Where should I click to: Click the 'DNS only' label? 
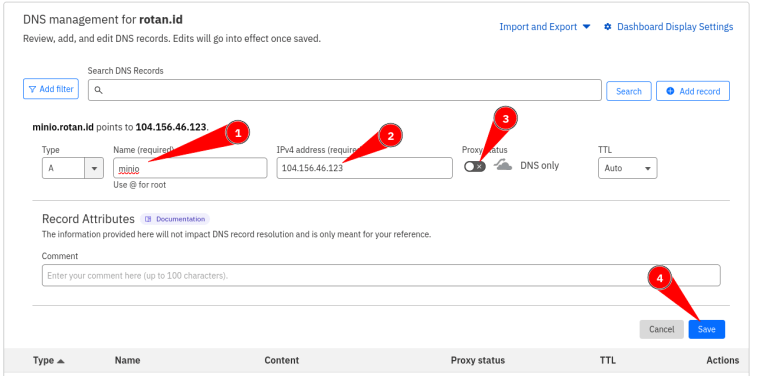pos(539,166)
